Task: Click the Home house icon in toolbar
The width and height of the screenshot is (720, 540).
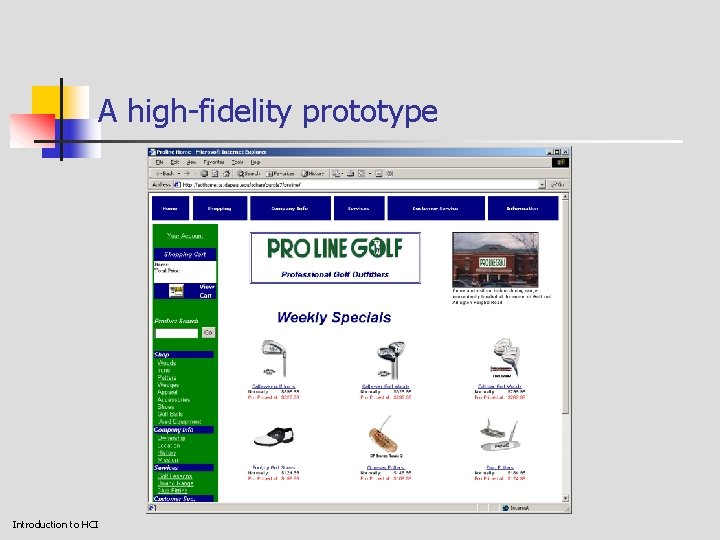Action: 226,174
